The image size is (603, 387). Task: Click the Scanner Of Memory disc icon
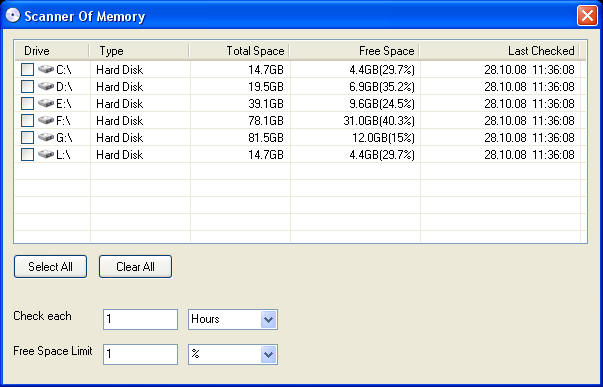coord(13,15)
